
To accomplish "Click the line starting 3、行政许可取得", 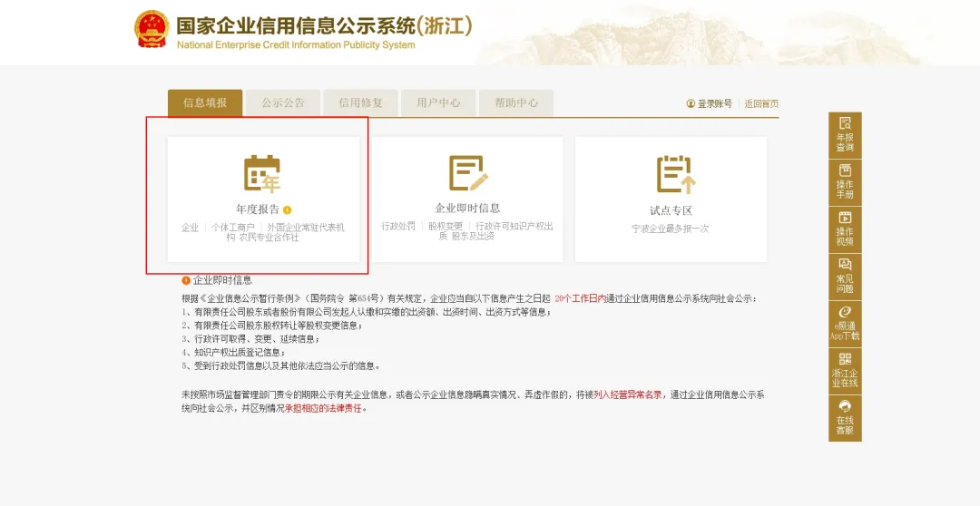I will click(x=250, y=339).
